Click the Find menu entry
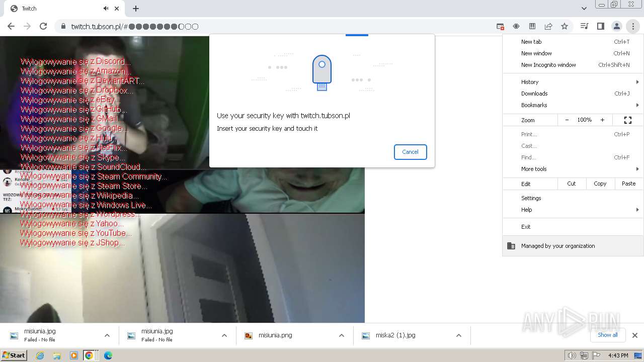 point(573,157)
